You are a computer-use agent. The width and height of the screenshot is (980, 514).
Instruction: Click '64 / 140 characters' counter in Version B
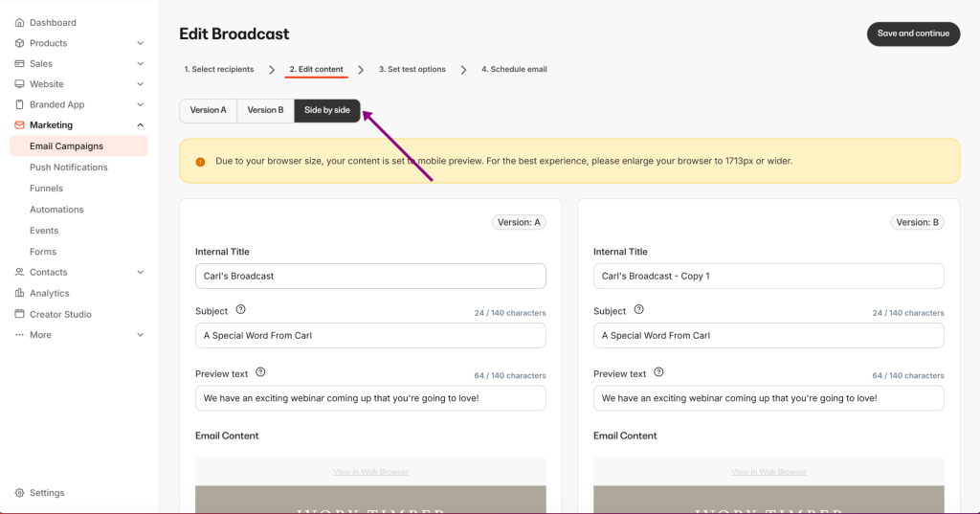[908, 375]
